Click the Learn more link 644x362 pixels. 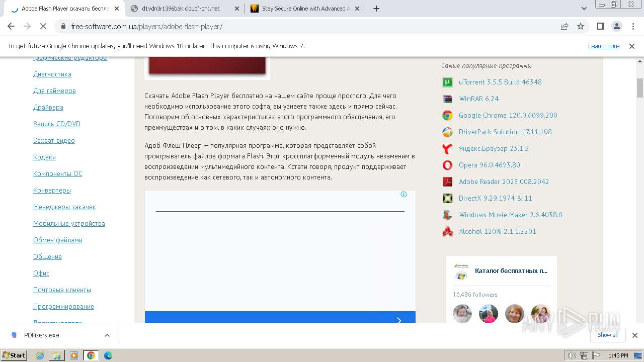604,46
